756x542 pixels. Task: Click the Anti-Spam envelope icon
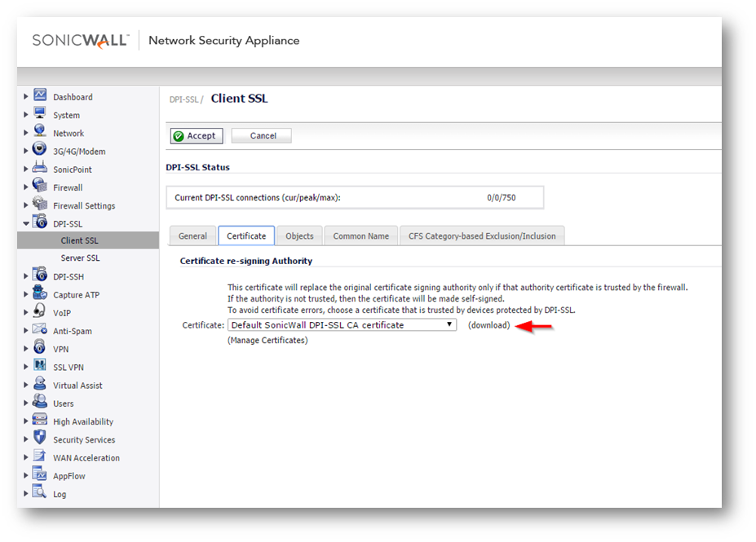[x=40, y=330]
